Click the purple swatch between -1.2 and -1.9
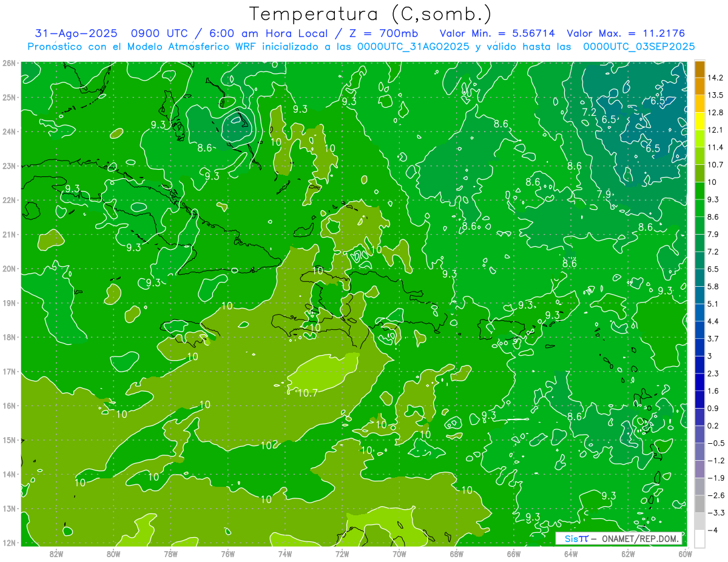Screen dimensions: 728x562 point(699,469)
